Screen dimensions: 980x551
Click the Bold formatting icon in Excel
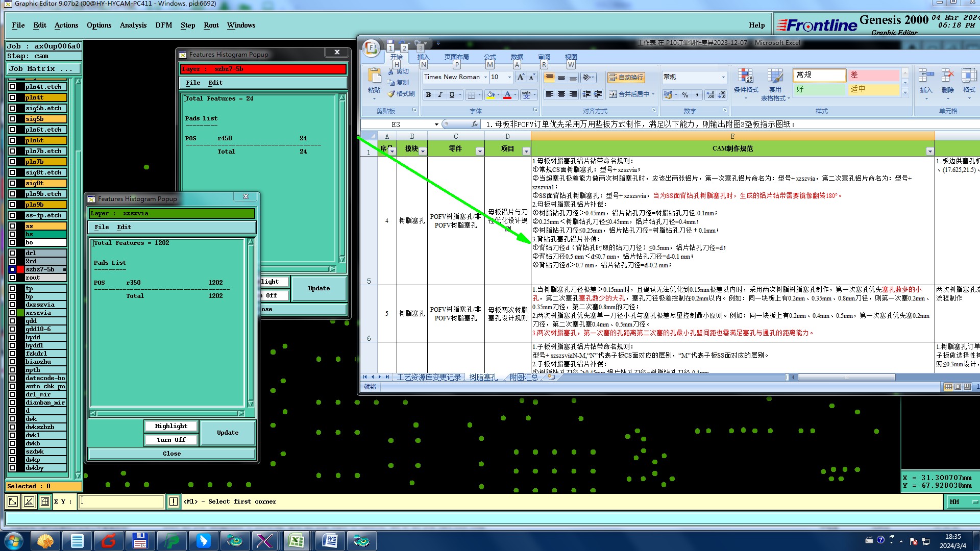click(428, 95)
